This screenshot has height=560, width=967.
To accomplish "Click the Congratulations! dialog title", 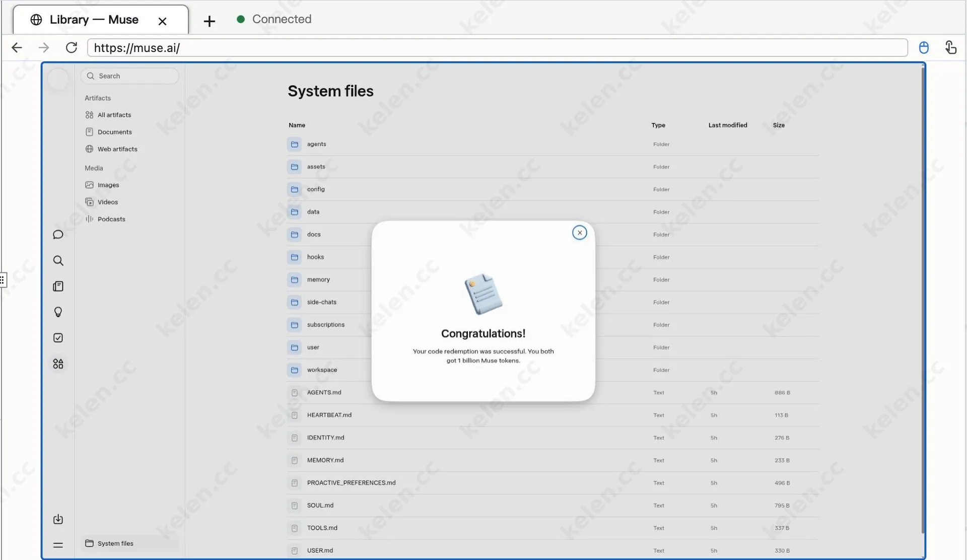I will tap(483, 333).
